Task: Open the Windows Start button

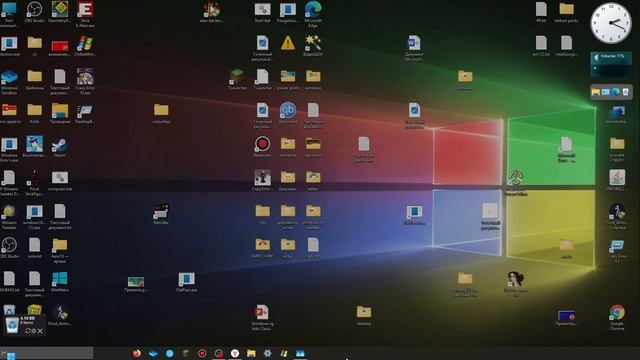Action: pyautogui.click(x=11, y=356)
